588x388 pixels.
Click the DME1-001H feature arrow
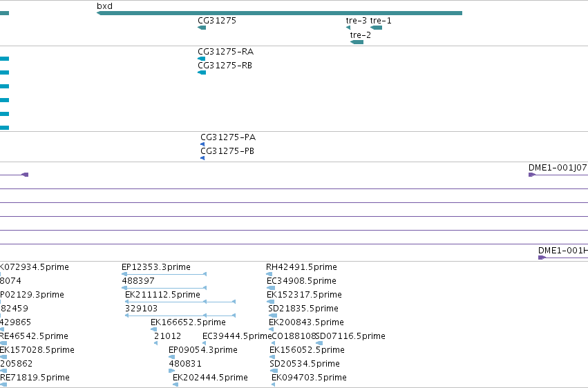click(x=542, y=258)
